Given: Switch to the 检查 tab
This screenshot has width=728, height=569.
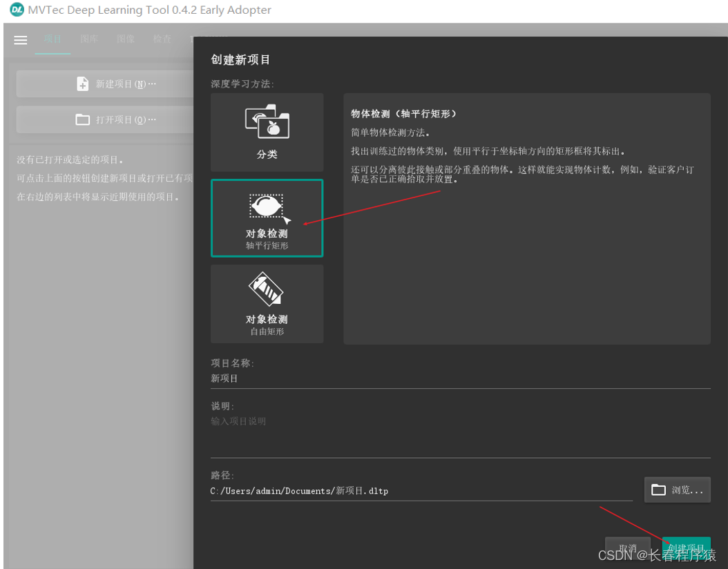Looking at the screenshot, I should (x=162, y=39).
